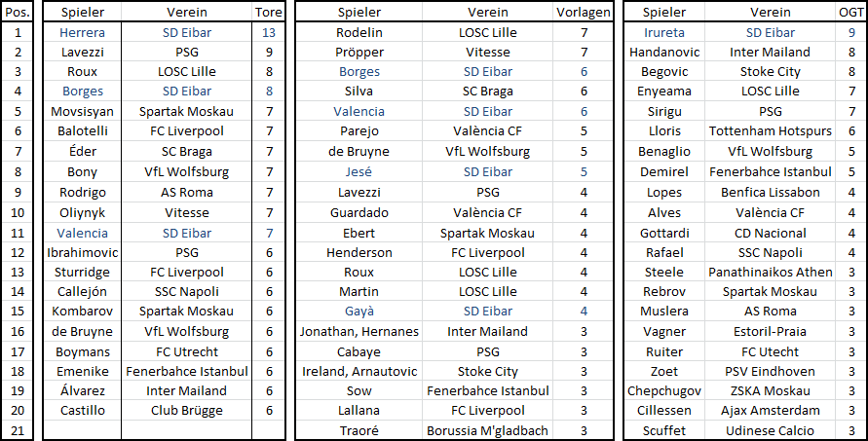Screen dimensions: 868x441
Task: Click the Tore column header
Action: tap(269, 13)
